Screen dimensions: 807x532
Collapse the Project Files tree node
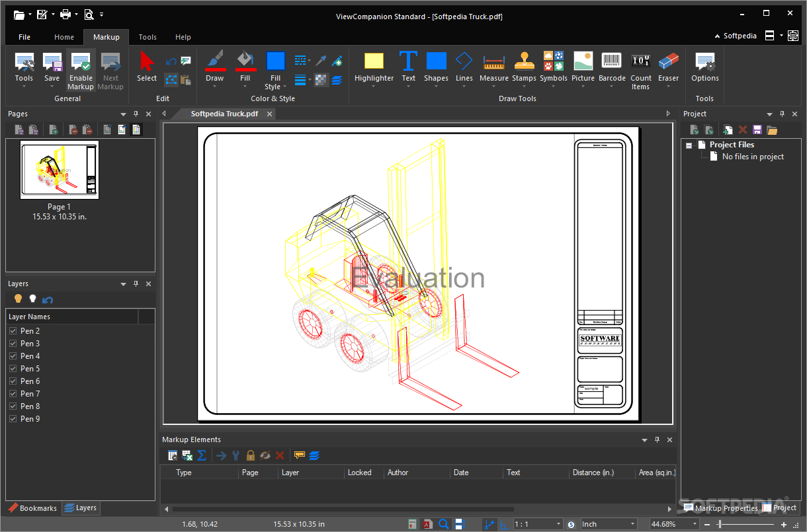click(689, 145)
